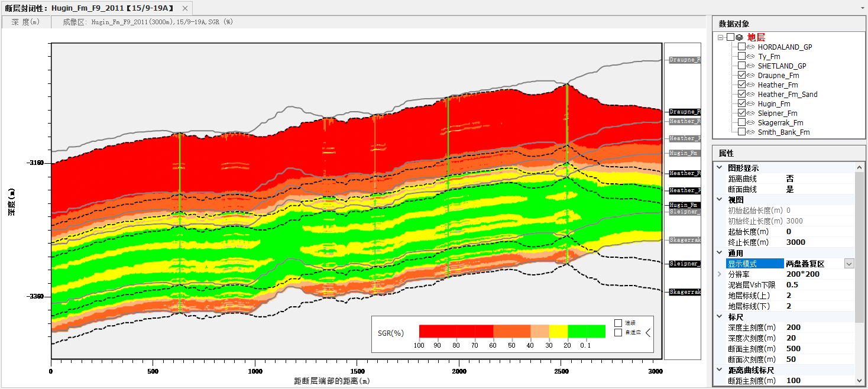Viewport: 868px width, 389px height.
Task: Collapse the 地层 tree node
Action: tap(721, 37)
